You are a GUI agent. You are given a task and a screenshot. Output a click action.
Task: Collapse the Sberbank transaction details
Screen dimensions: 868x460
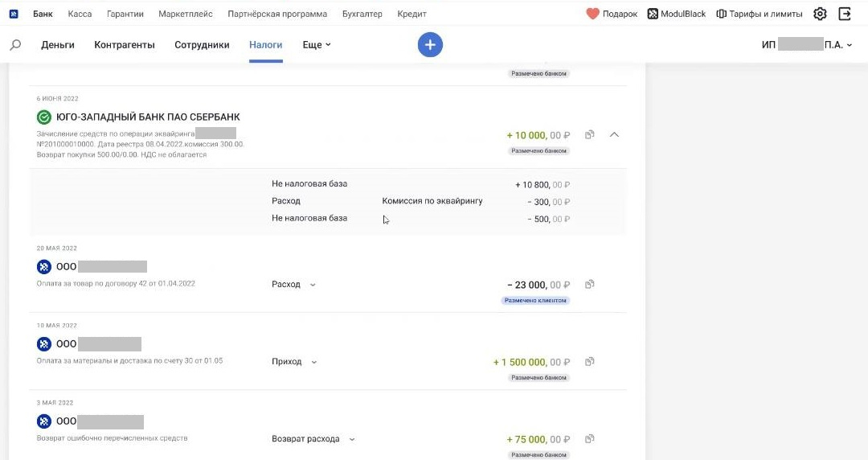[x=615, y=134]
